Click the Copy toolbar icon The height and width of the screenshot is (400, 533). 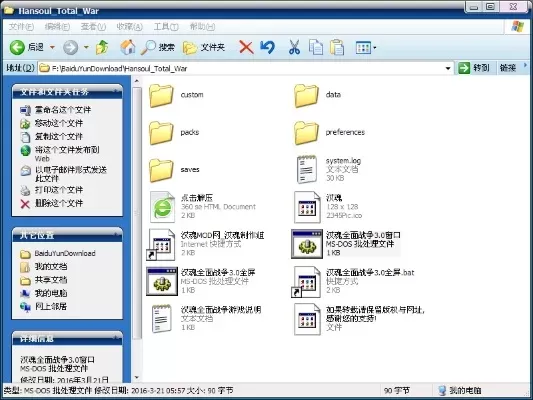click(316, 48)
